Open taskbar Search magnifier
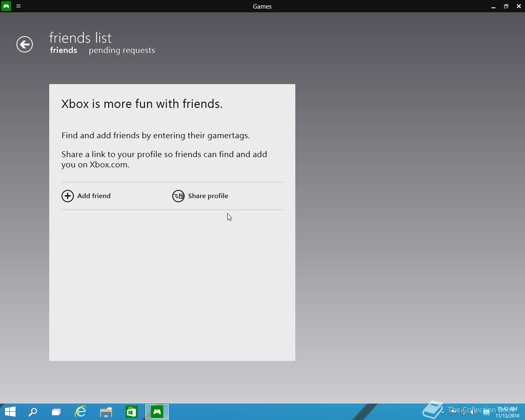Image resolution: width=525 pixels, height=420 pixels. (x=33, y=412)
